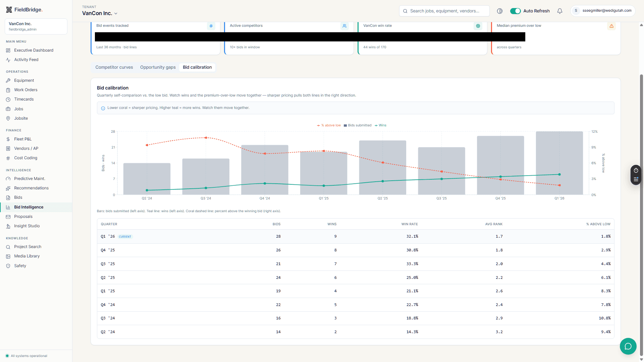Click the Q4 '24 bids bar in chart
Image resolution: width=644 pixels, height=362 pixels.
[265, 170]
